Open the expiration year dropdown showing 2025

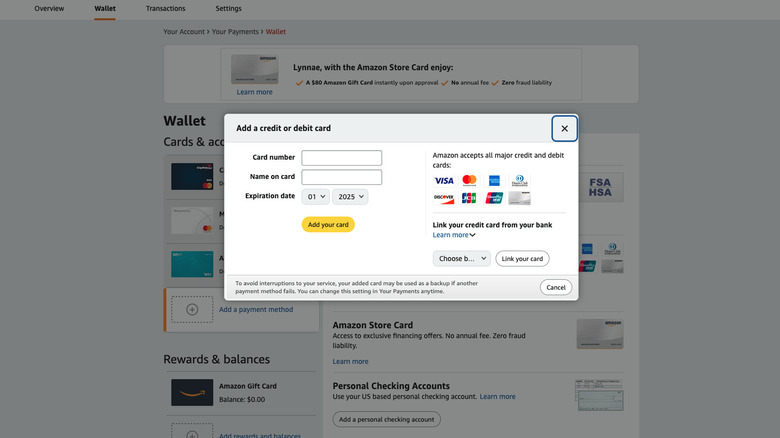point(350,197)
